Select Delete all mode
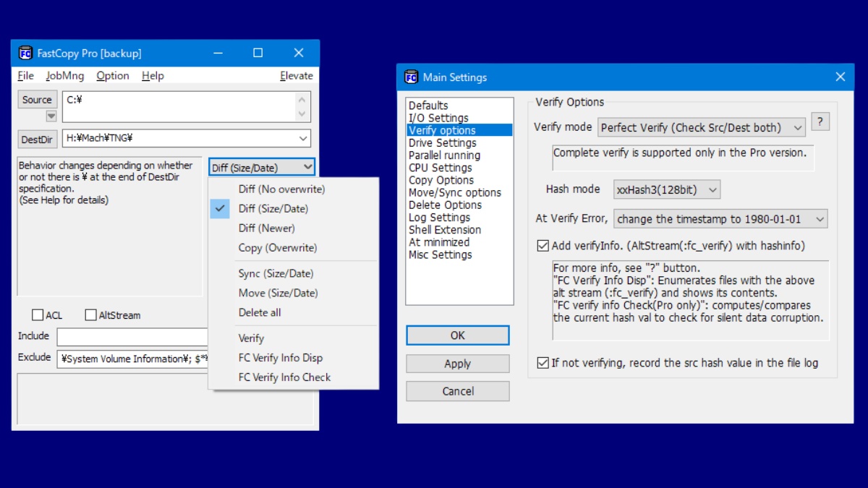This screenshot has width=868, height=488. (293, 313)
